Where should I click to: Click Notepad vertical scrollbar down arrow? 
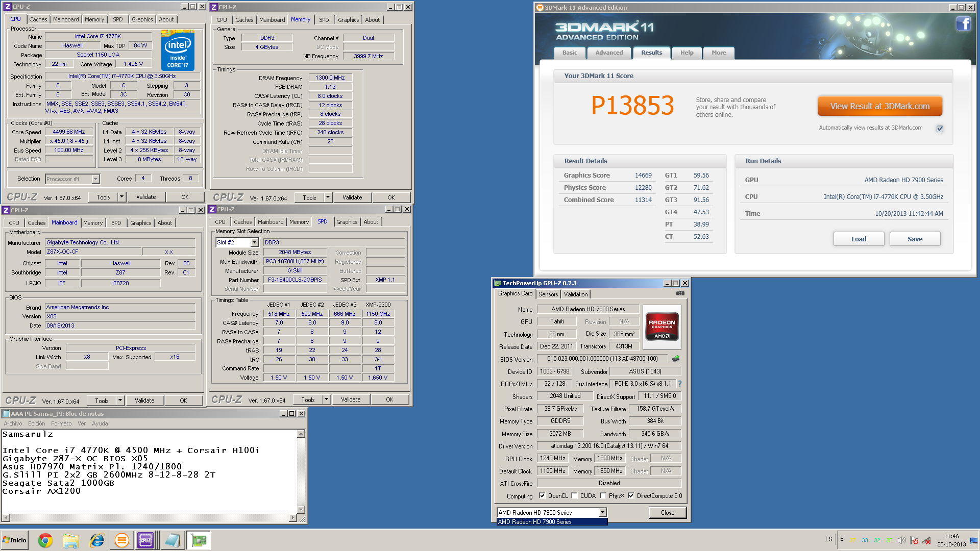click(x=301, y=509)
